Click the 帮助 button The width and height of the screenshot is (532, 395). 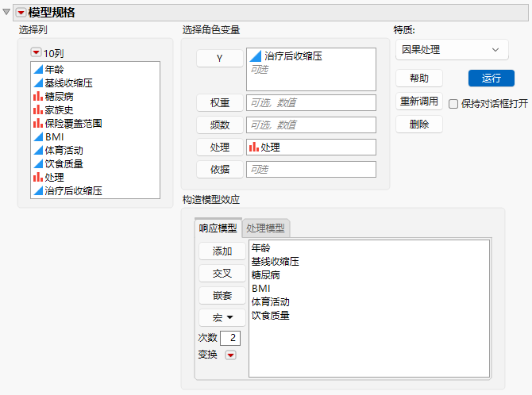tap(419, 79)
